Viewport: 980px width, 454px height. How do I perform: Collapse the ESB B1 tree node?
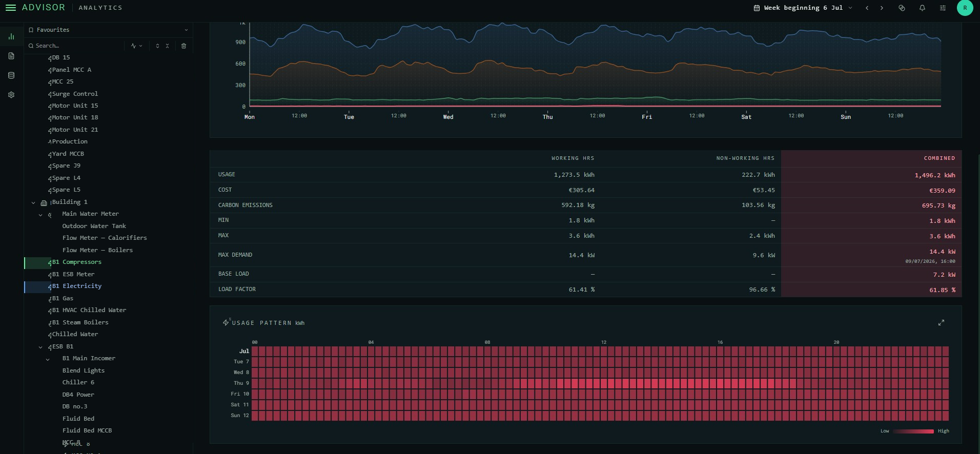pyautogui.click(x=40, y=347)
